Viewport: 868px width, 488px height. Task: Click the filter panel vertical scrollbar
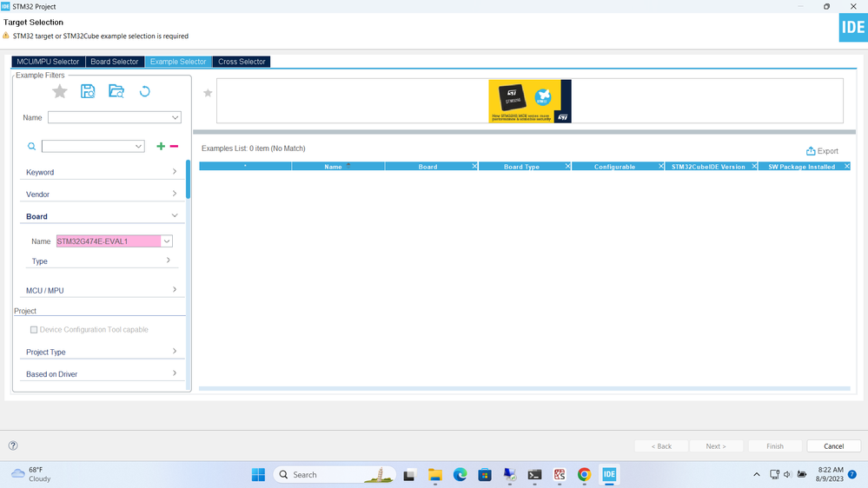(189, 179)
